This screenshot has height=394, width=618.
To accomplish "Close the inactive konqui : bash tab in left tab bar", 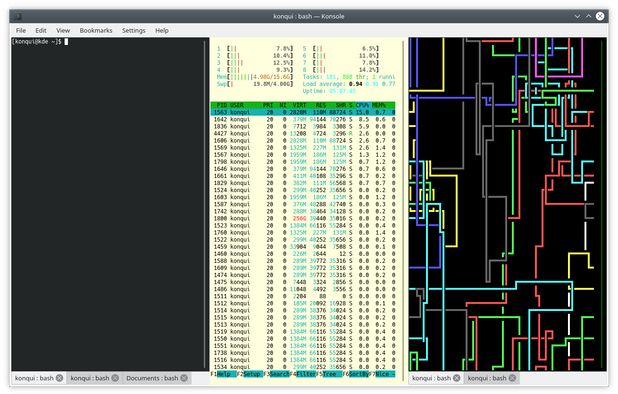I will tap(115, 378).
